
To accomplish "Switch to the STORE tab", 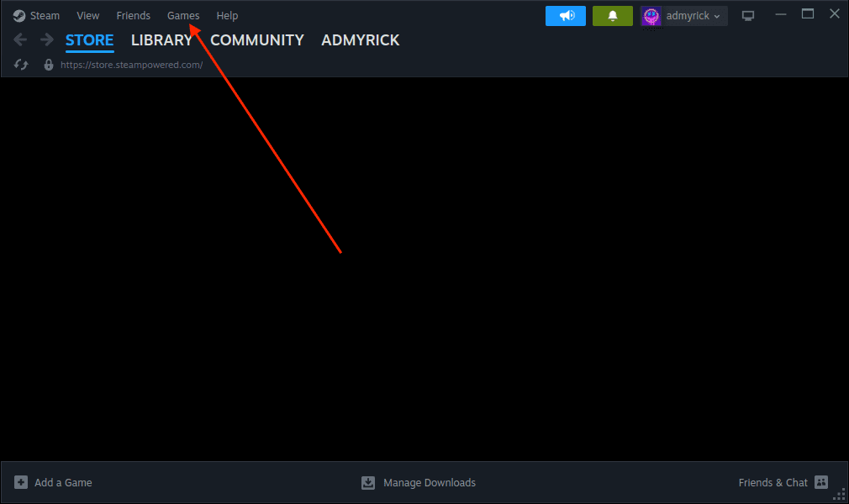I will tap(89, 40).
